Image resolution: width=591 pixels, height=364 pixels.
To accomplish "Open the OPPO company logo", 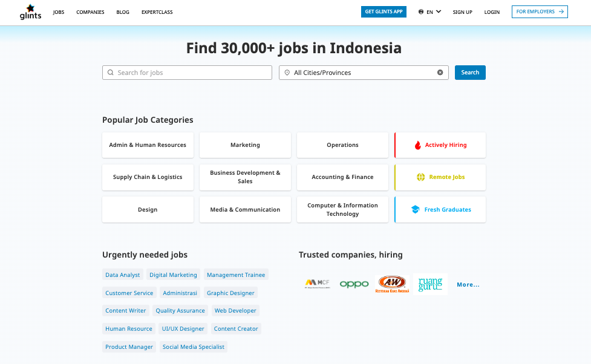I will tap(354, 284).
